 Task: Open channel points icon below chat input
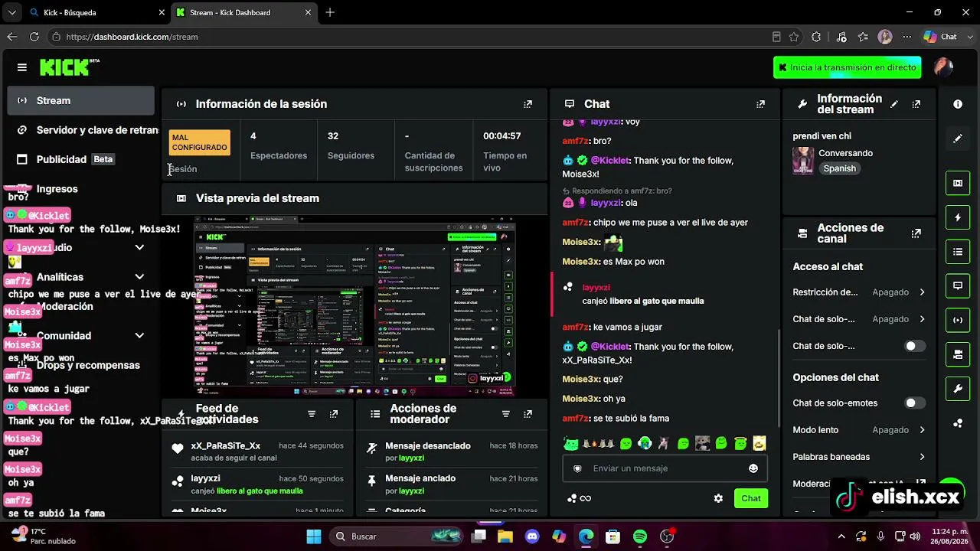(579, 498)
